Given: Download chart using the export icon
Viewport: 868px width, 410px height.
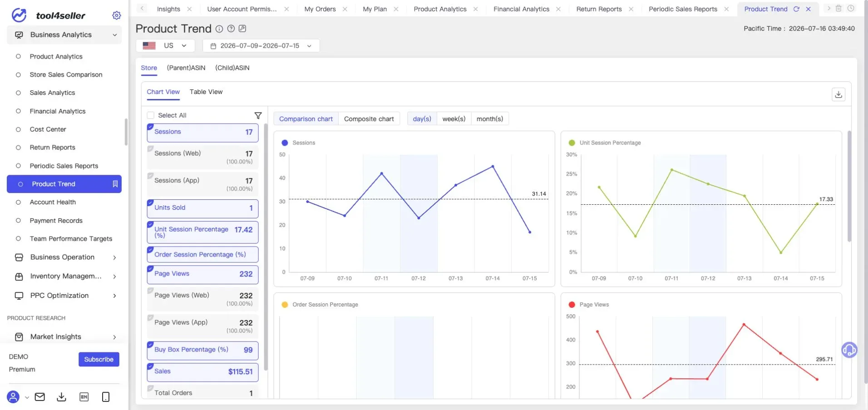Looking at the screenshot, I should [x=838, y=94].
